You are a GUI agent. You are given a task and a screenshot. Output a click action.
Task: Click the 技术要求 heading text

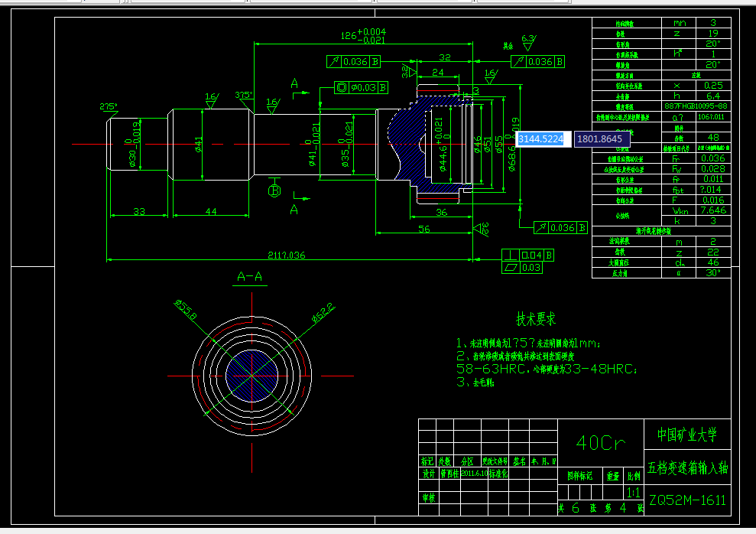536,319
